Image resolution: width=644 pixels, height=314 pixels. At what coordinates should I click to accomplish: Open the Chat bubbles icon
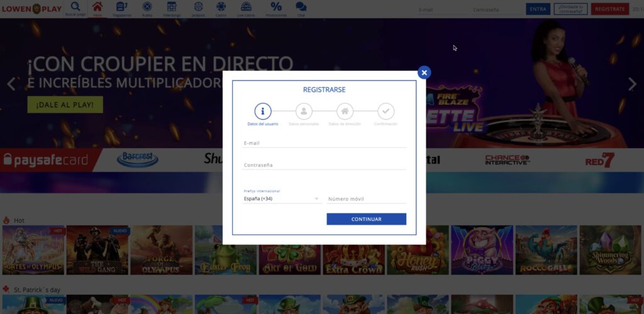(301, 6)
